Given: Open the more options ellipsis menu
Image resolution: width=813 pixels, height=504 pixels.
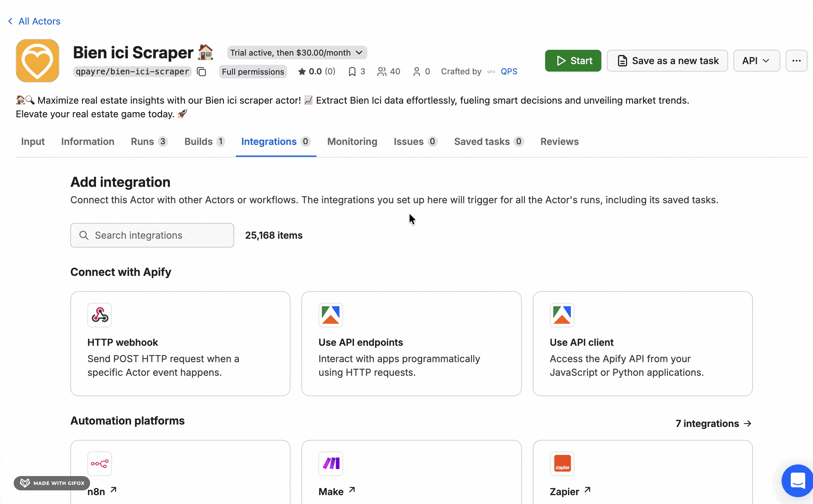Looking at the screenshot, I should [796, 60].
